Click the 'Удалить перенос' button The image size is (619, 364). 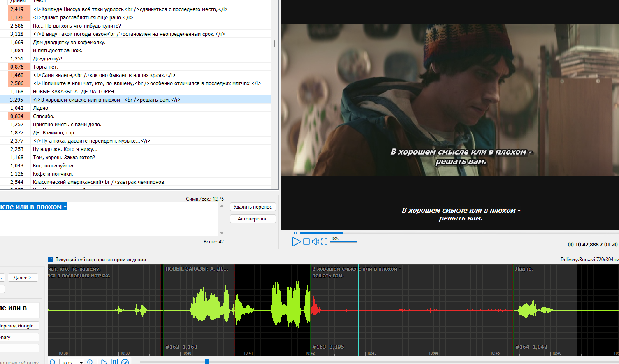click(253, 207)
